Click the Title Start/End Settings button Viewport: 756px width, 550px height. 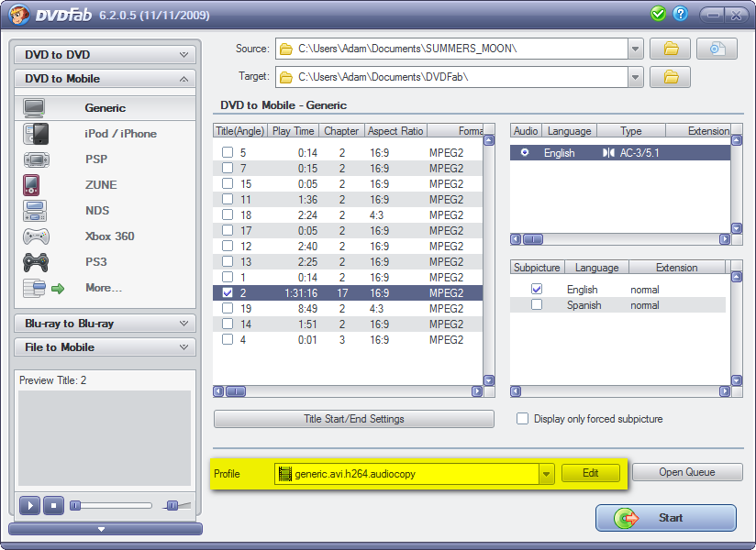point(353,419)
